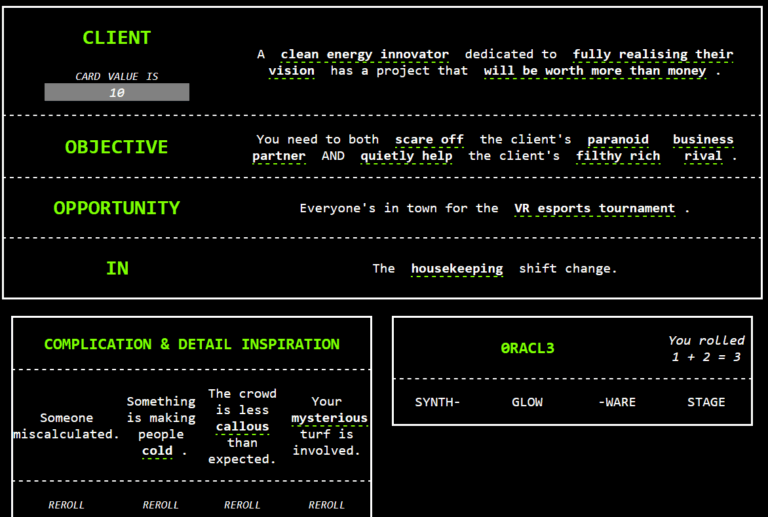
Task: Reroll the 'Someone miscalculated' complication
Action: pos(66,505)
